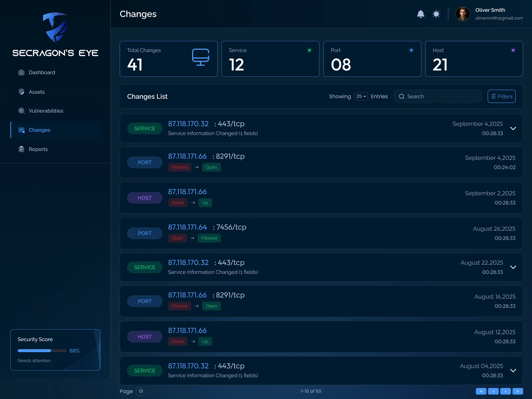Go to next page button
Screen dimensions: 532x399
[505, 391]
